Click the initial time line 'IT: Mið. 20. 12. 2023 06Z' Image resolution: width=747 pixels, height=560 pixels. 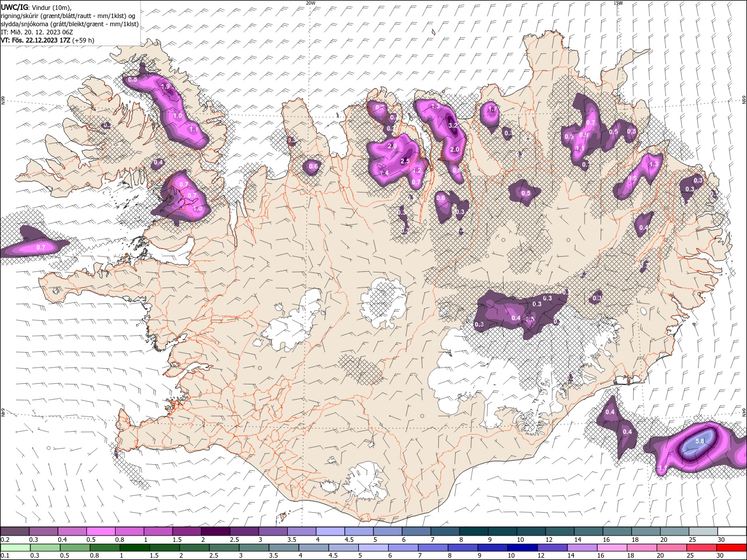[36, 32]
